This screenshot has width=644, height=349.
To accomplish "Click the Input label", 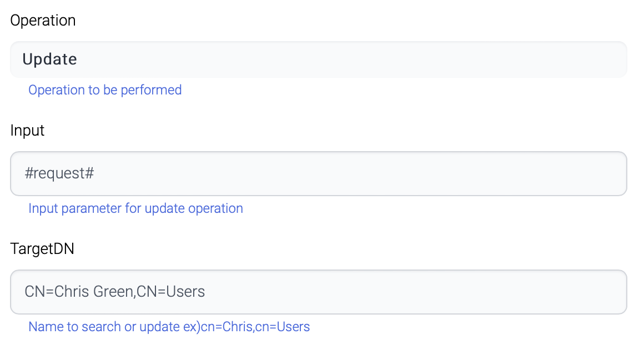I will (x=27, y=131).
